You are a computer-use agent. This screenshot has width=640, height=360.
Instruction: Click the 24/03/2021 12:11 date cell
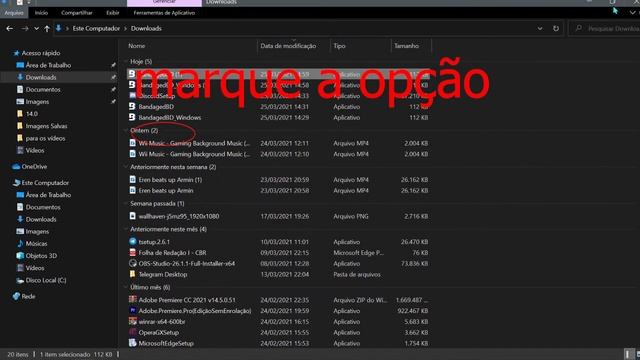[x=284, y=143]
